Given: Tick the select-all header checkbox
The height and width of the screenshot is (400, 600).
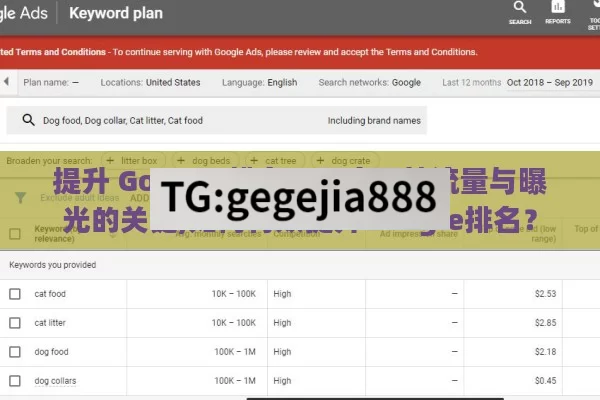Looking at the screenshot, I should (15, 233).
